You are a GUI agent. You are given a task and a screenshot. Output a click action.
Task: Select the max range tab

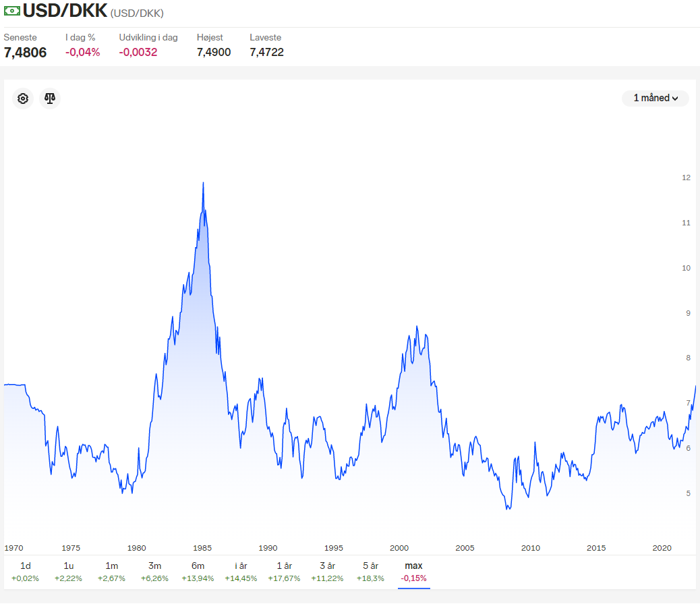[414, 572]
